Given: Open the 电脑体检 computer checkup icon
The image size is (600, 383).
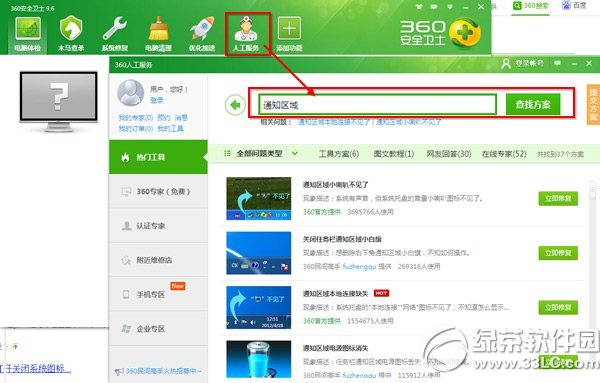Looking at the screenshot, I should [28, 33].
